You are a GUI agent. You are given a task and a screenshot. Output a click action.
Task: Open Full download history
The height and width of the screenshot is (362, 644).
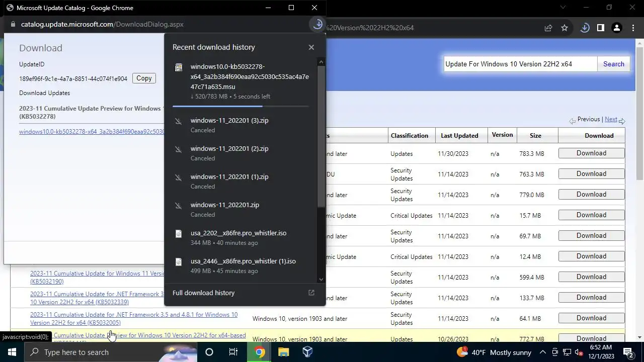pos(203,293)
